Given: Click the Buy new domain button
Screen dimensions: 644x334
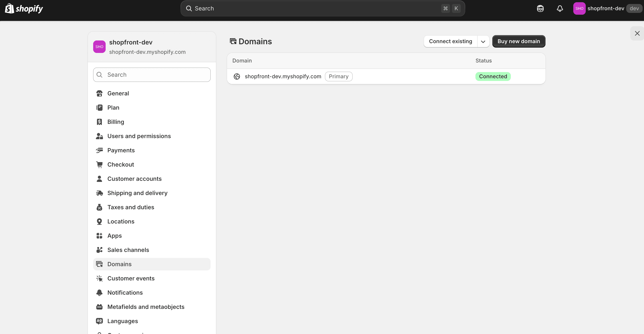Looking at the screenshot, I should click(x=519, y=42).
